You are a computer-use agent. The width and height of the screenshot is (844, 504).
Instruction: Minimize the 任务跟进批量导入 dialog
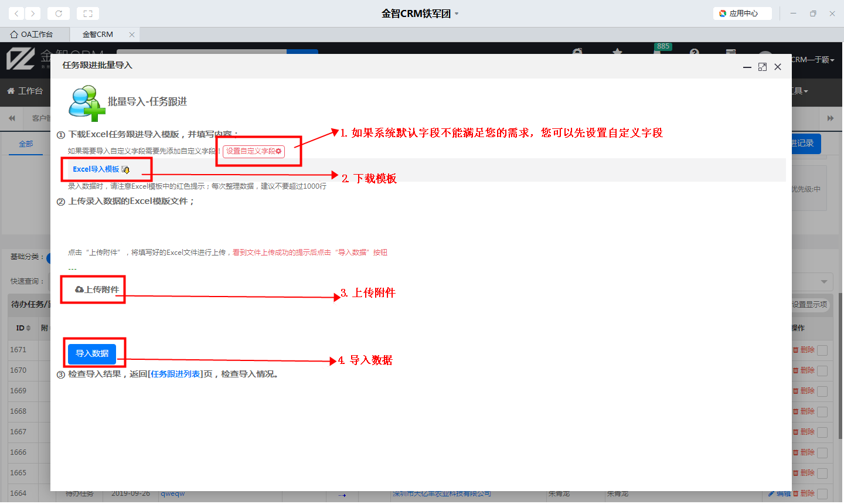click(x=747, y=67)
